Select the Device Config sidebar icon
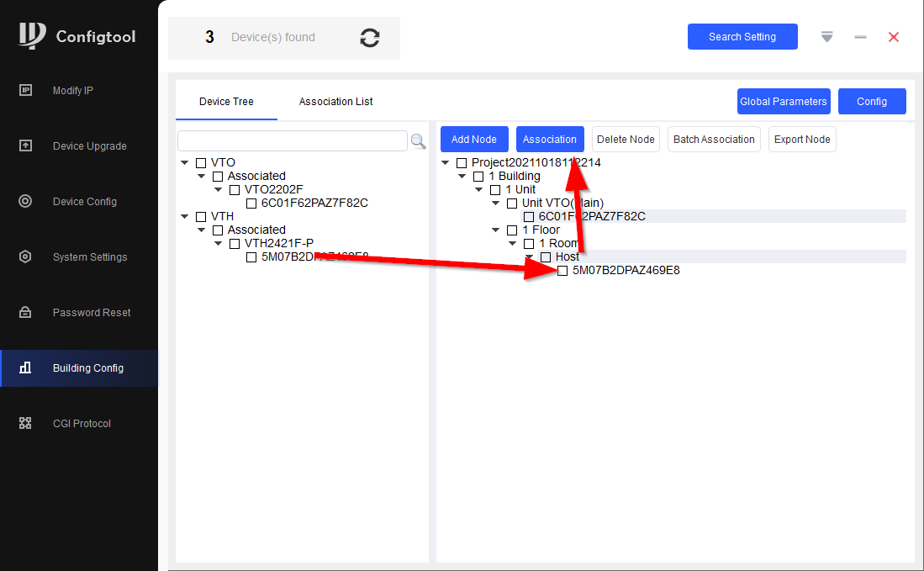 tap(25, 201)
